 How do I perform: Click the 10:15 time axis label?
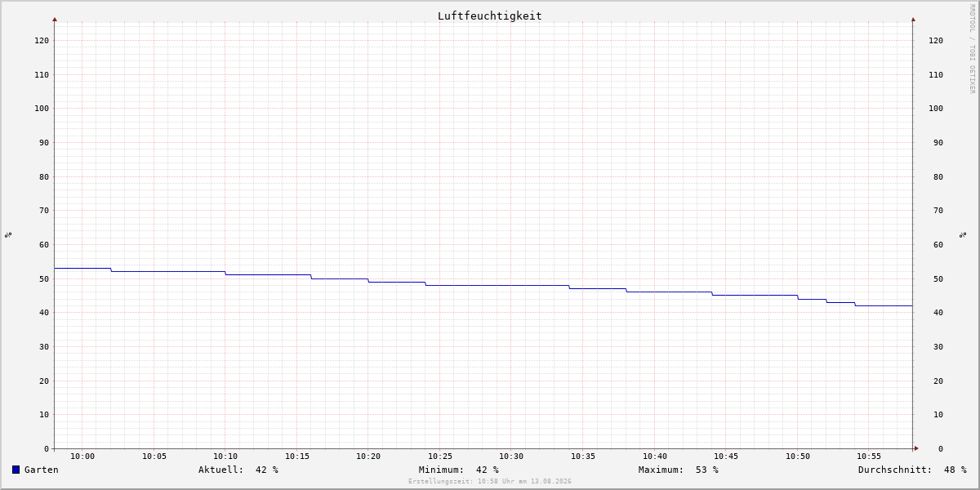coord(297,457)
